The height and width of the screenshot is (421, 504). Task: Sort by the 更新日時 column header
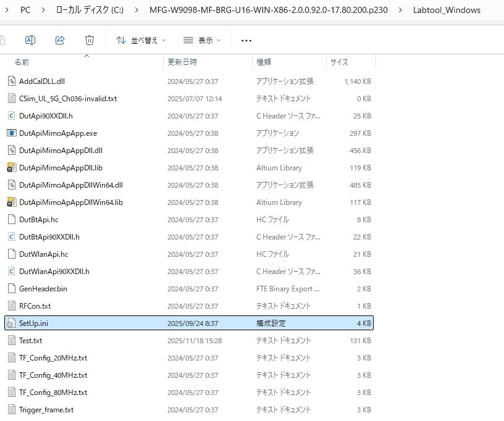click(x=182, y=62)
